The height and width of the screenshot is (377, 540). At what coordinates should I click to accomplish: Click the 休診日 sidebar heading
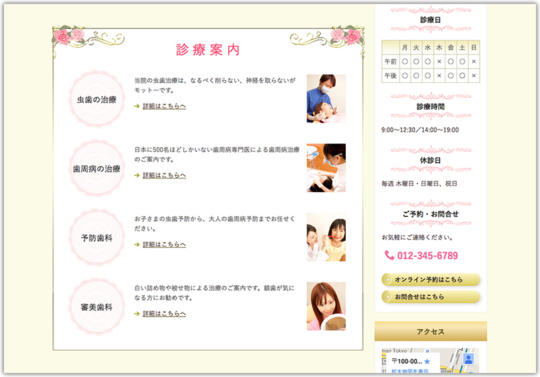tap(430, 160)
